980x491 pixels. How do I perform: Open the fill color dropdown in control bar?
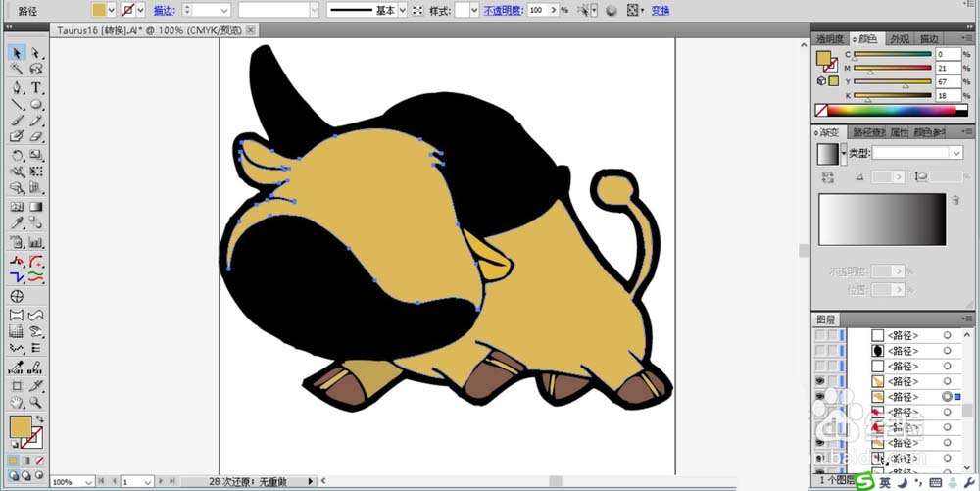coord(112,10)
